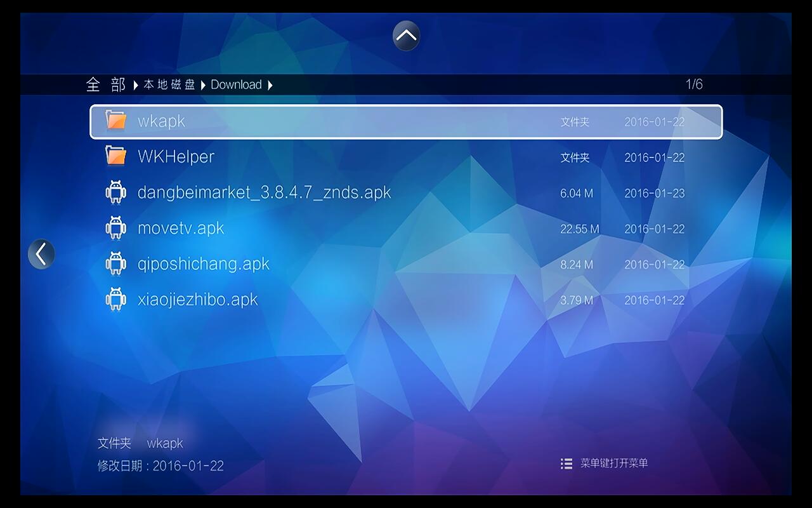Image resolution: width=812 pixels, height=508 pixels.
Task: Click the menu list icon near 菜单键打开菜单
Action: [565, 464]
